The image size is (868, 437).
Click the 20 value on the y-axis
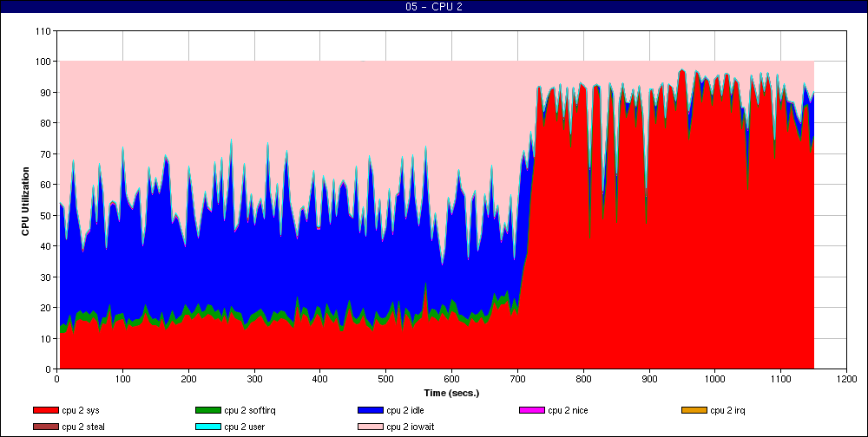tap(46, 308)
